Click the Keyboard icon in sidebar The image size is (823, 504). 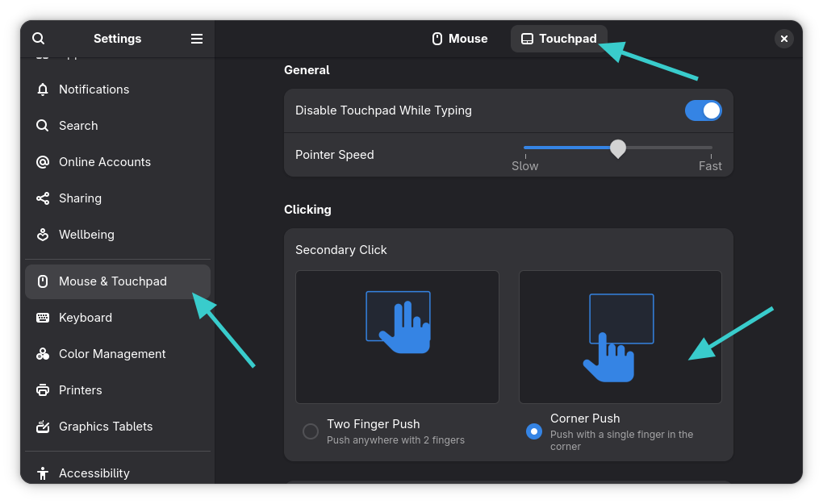[43, 318]
